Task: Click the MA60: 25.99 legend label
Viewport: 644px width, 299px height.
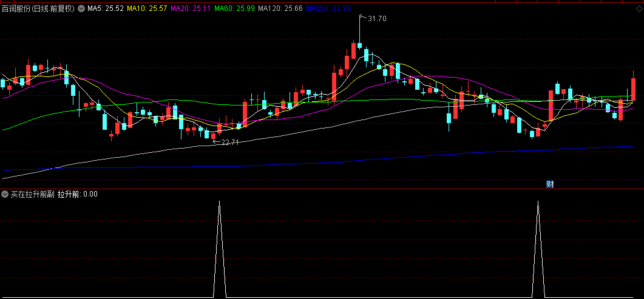Action: pos(234,8)
